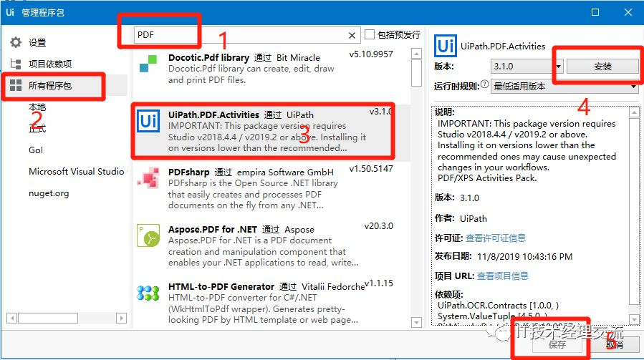The height and width of the screenshot is (360, 644).
Task: Click version v1.1.15 of HTML-to-PDF Generator
Action: tap(379, 283)
